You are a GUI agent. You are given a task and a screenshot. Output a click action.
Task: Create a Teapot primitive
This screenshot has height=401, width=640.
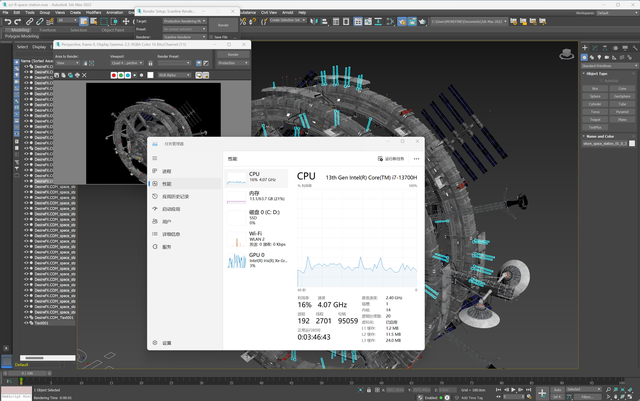(x=595, y=120)
